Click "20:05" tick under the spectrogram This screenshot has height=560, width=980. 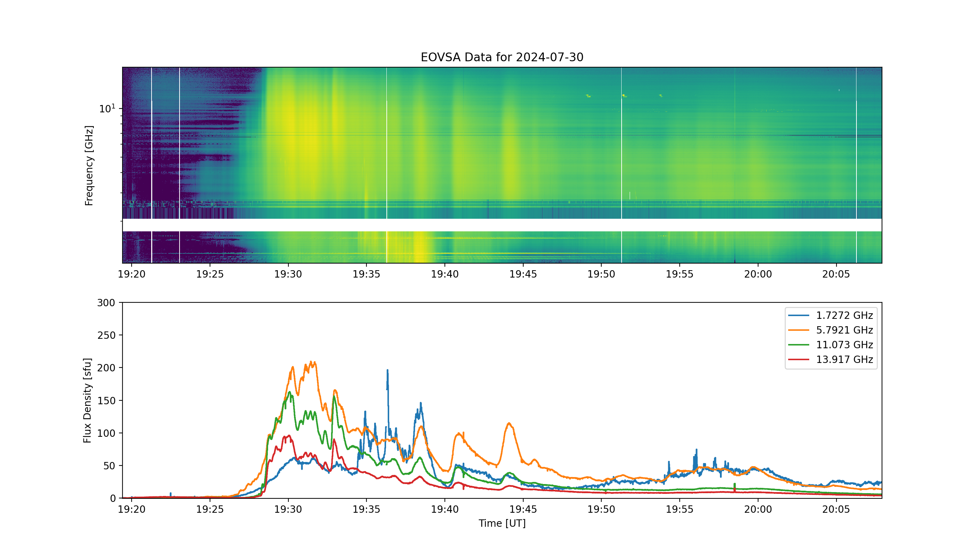pyautogui.click(x=836, y=274)
